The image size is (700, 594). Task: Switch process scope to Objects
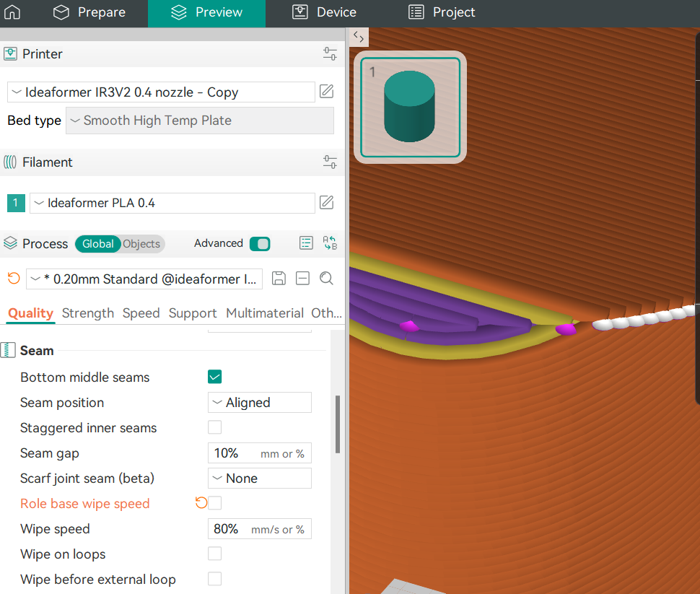pyautogui.click(x=141, y=244)
